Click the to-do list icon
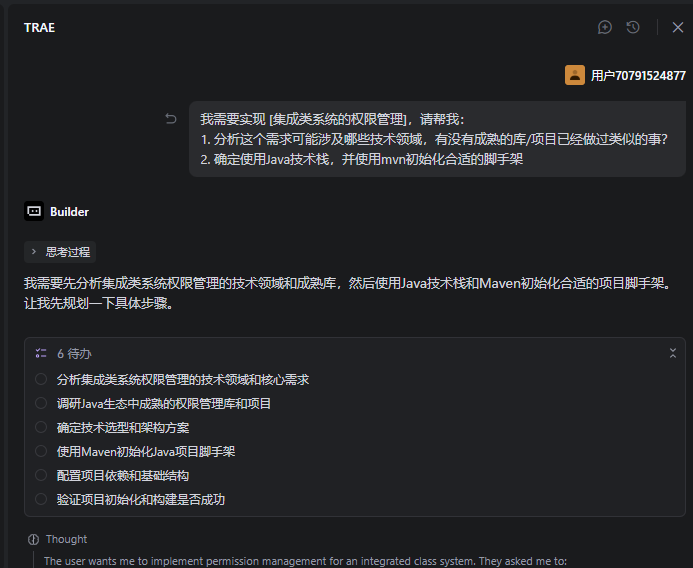This screenshot has height=568, width=693. 41,353
